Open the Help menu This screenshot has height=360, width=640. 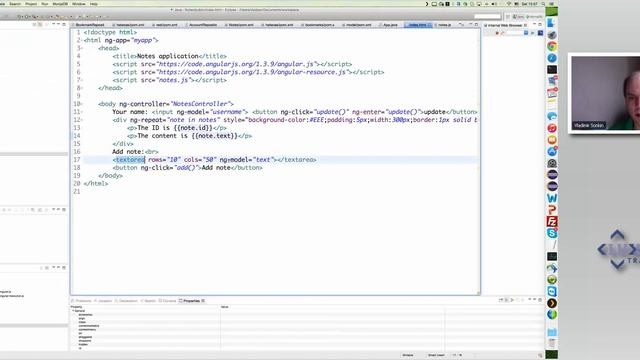pyautogui.click(x=93, y=4)
